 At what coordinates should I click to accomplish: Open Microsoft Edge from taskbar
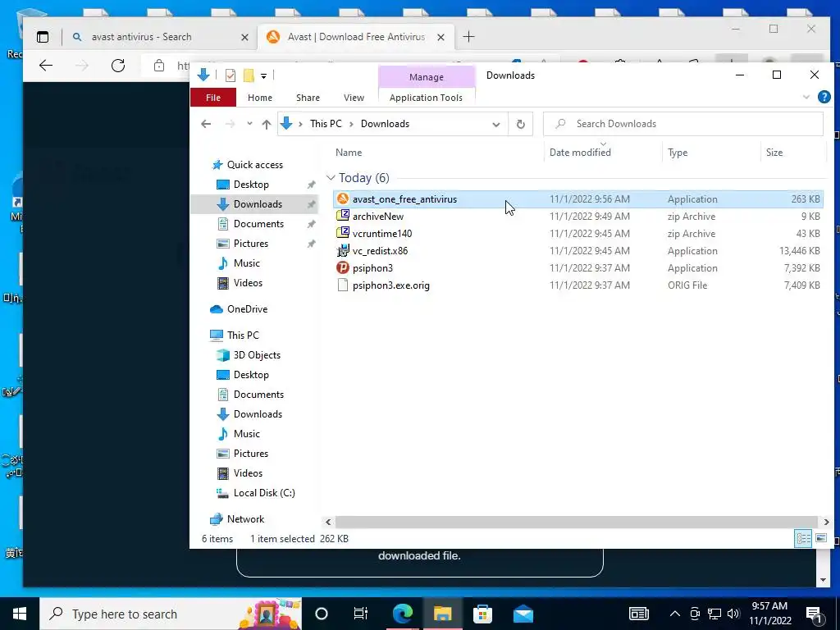coord(403,614)
